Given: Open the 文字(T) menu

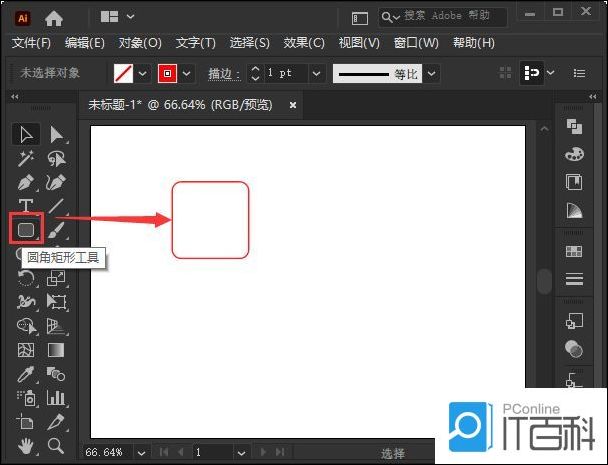Looking at the screenshot, I should tap(195, 43).
